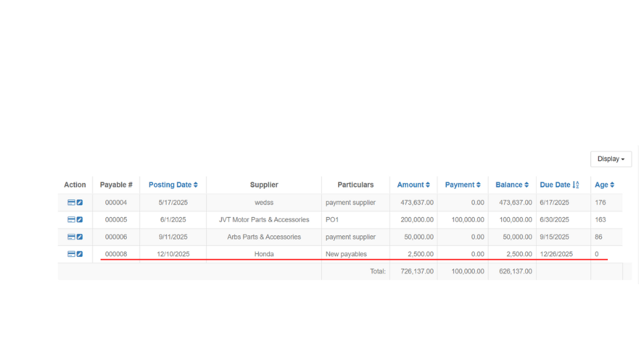
Task: Sort the table by Posting Date
Action: [173, 185]
